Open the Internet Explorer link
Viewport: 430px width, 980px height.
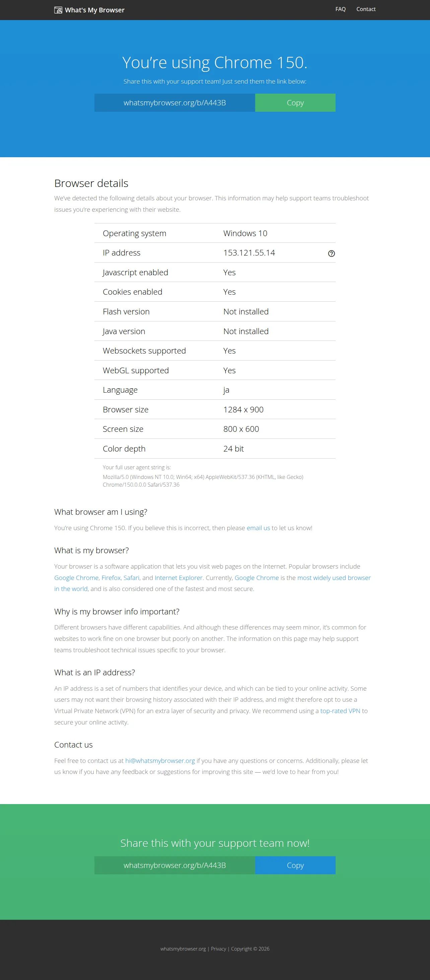pos(178,578)
